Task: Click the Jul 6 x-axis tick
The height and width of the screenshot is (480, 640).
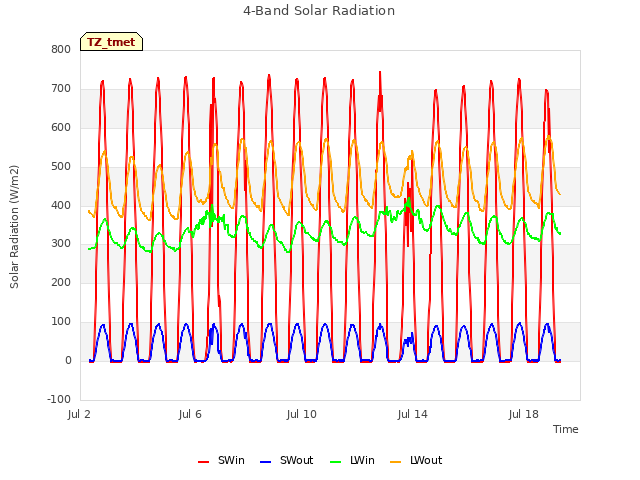Action: click(x=190, y=414)
